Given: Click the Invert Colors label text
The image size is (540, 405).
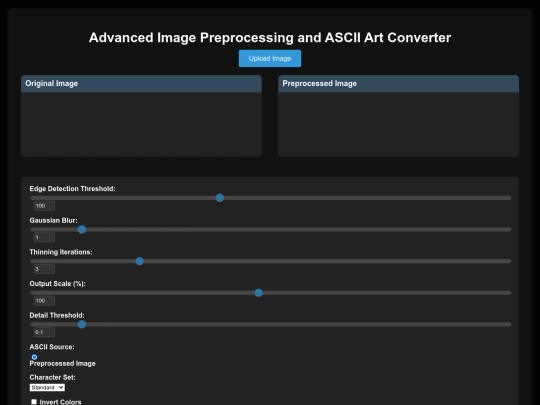Looking at the screenshot, I should point(60,402).
